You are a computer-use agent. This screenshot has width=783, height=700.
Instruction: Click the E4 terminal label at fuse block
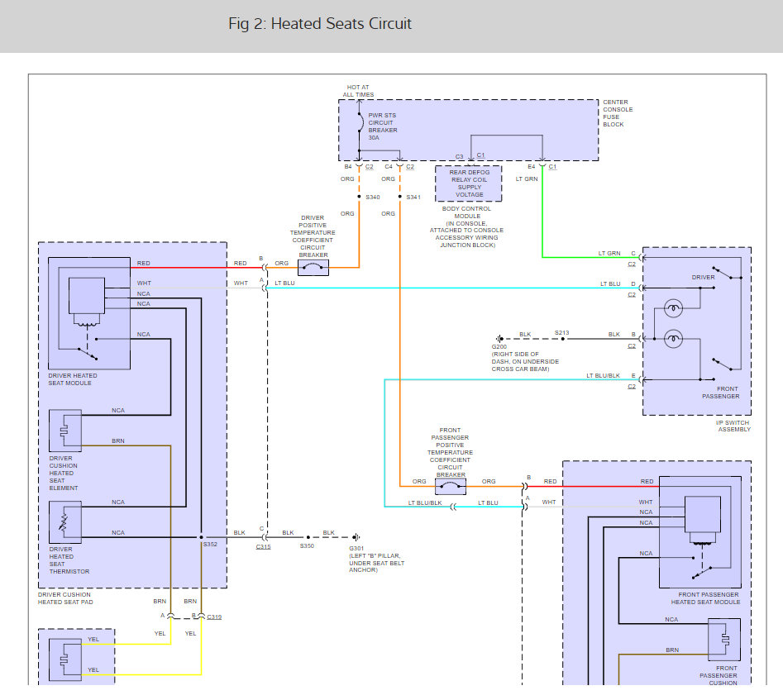tap(532, 167)
